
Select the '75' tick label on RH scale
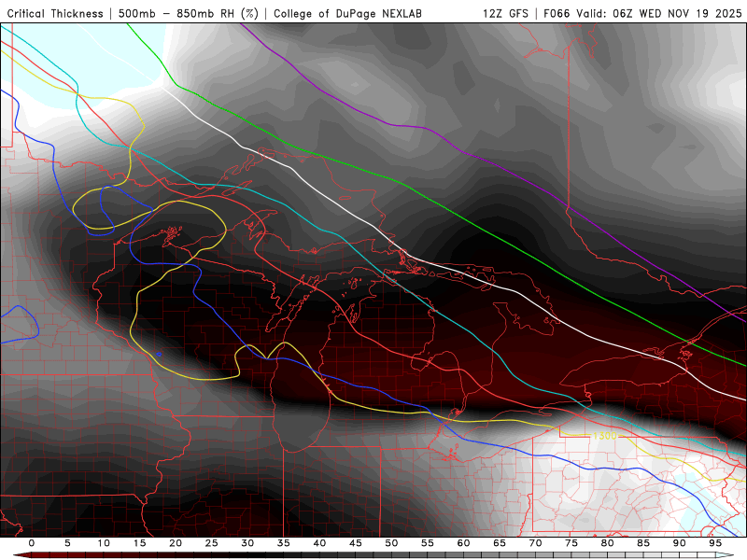click(x=571, y=543)
